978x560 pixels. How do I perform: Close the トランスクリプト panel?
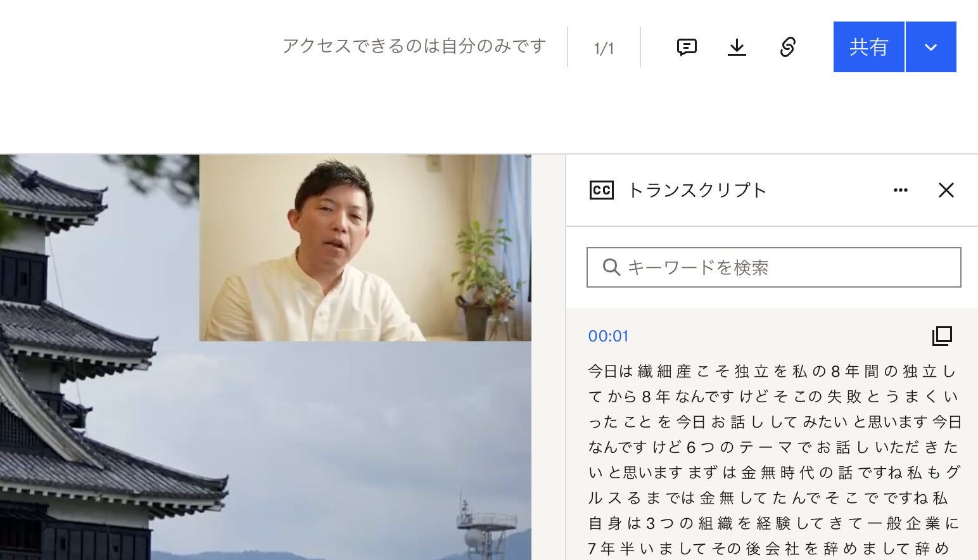click(946, 190)
